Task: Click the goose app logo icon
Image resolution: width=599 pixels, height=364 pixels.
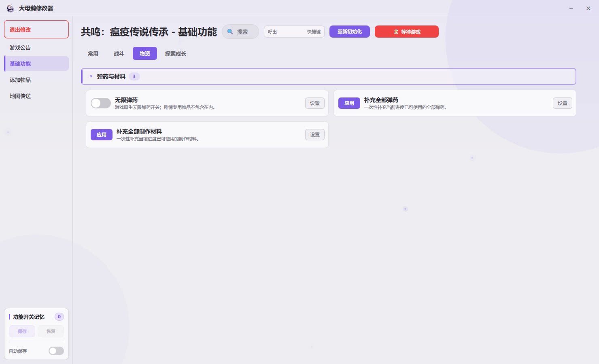Action: pos(10,8)
